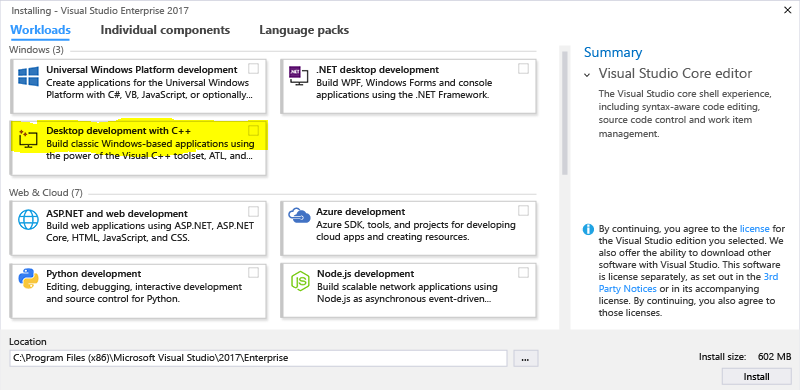The image size is (801, 390).
Task: Click the Visual Studio Core editor heading
Action: [x=675, y=74]
